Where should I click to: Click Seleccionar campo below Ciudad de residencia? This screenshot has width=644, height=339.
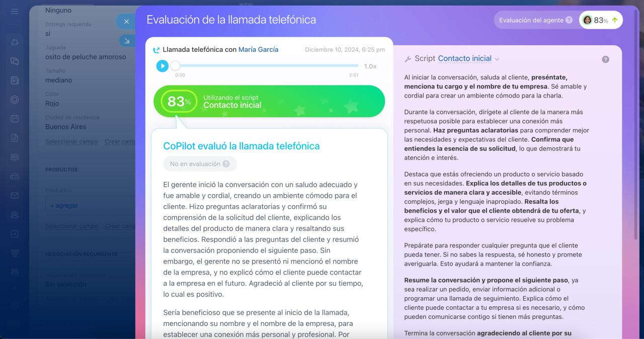(71, 142)
